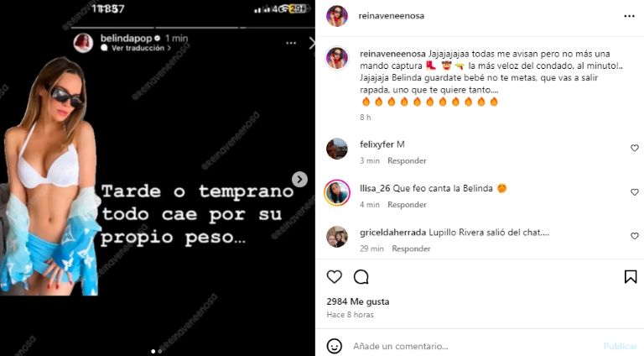Like felixyfer's comment
Viewport: 644px width, 356px height.
pyautogui.click(x=635, y=148)
